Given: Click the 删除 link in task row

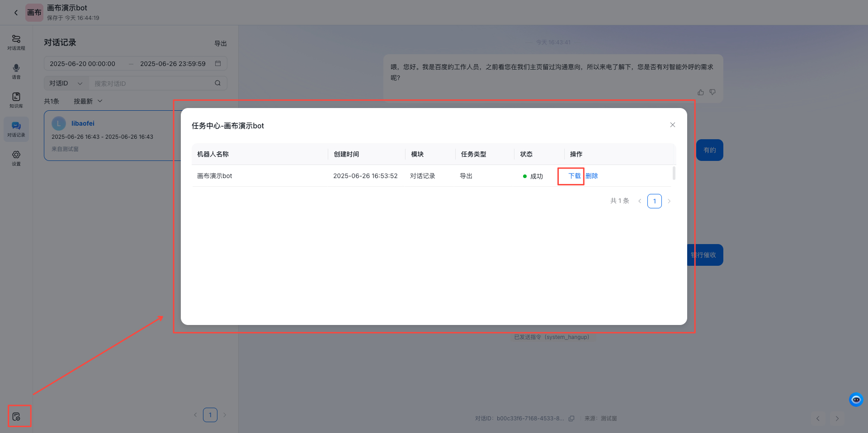Looking at the screenshot, I should tap(592, 176).
